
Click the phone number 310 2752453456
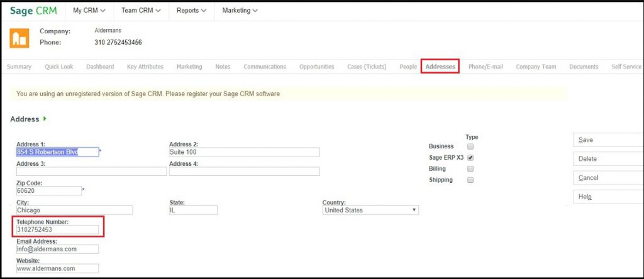point(118,42)
